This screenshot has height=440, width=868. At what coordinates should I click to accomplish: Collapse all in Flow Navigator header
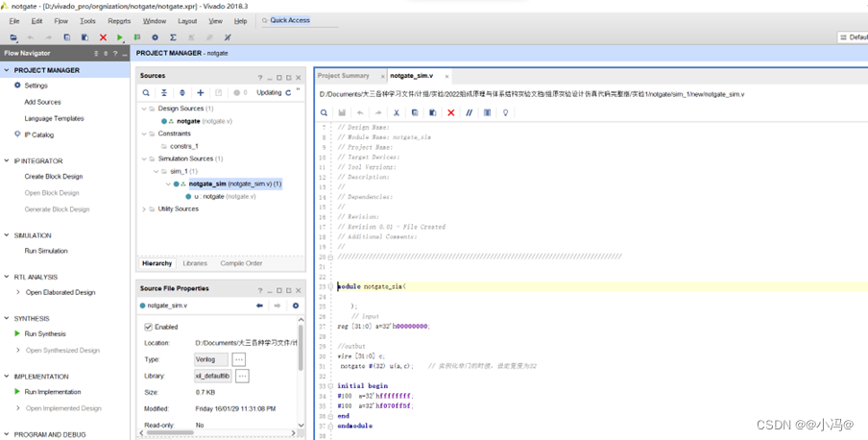pos(96,53)
